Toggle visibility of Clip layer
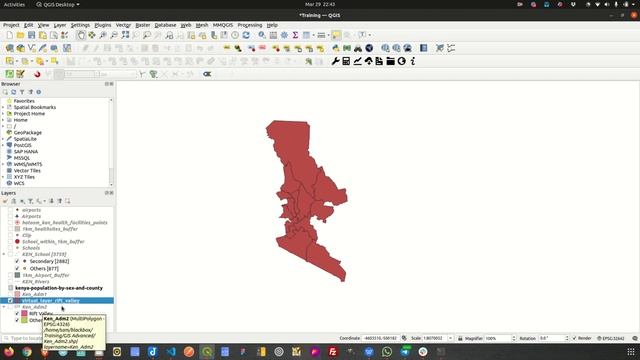The image size is (640, 360). [11, 236]
